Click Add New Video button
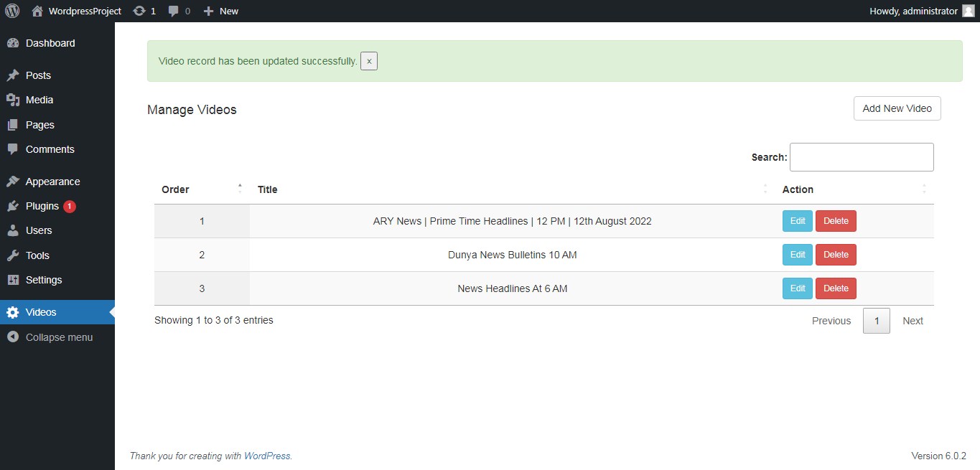The width and height of the screenshot is (980, 470). [897, 108]
